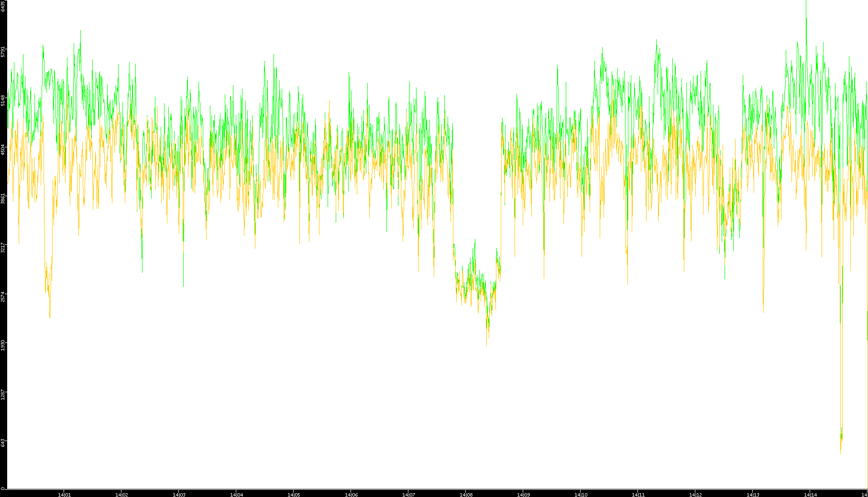Image resolution: width=868 pixels, height=497 pixels.
Task: Click the 1930 vertical axis label
Action: (3, 345)
